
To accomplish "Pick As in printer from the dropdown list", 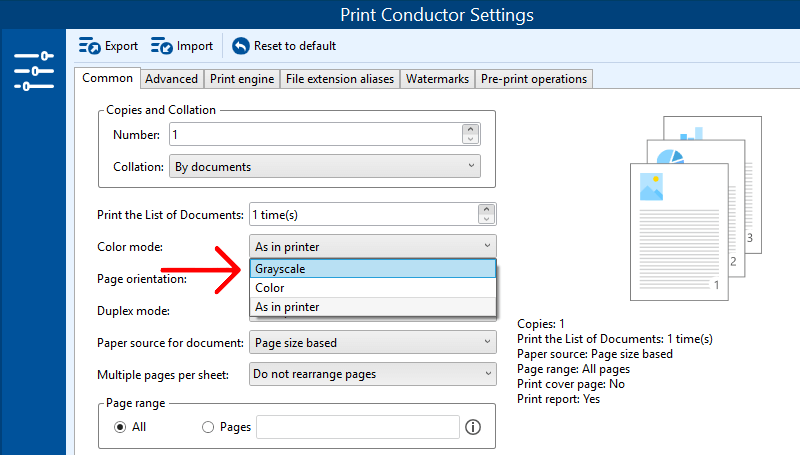I will click(373, 307).
